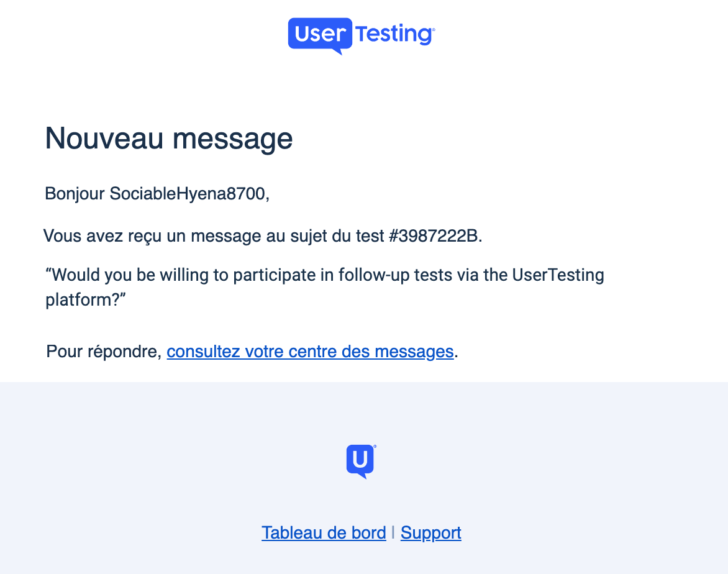Click the "Vous avez reçu un message" sentence
The image size is (728, 574).
click(x=263, y=236)
